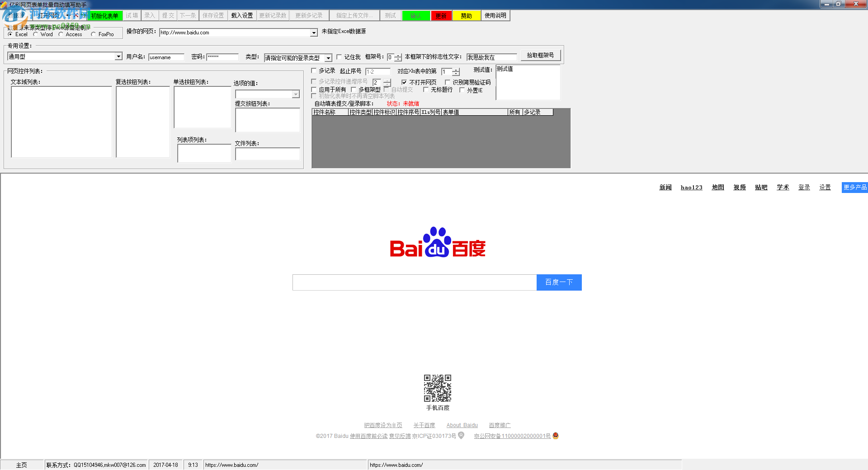Click the 试填 toolbar button
The height and width of the screenshot is (470, 868).
click(132, 15)
